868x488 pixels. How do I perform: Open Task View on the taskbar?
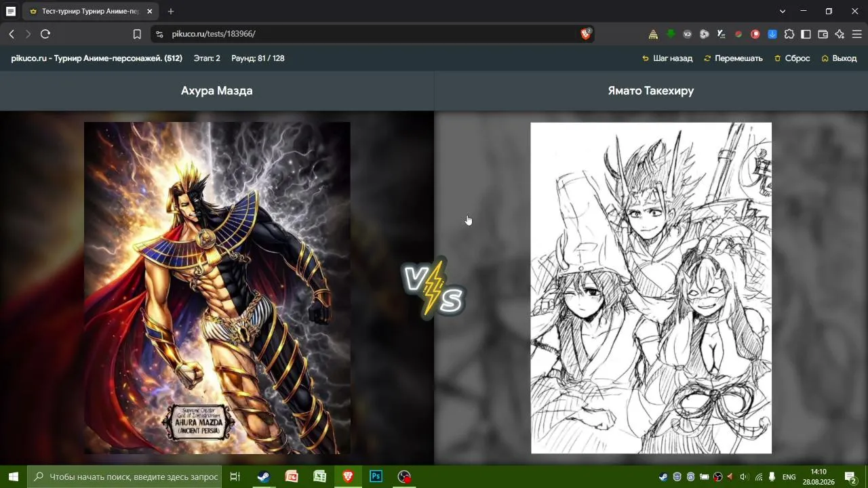pyautogui.click(x=235, y=476)
